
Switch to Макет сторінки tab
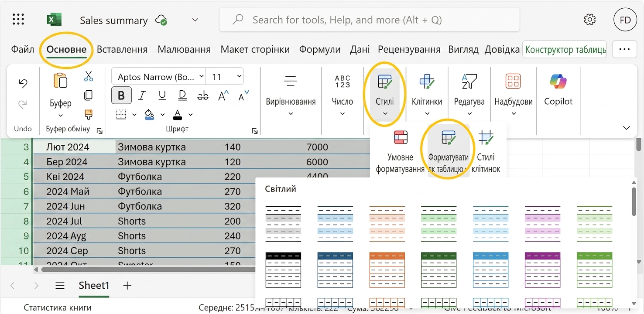coord(255,49)
